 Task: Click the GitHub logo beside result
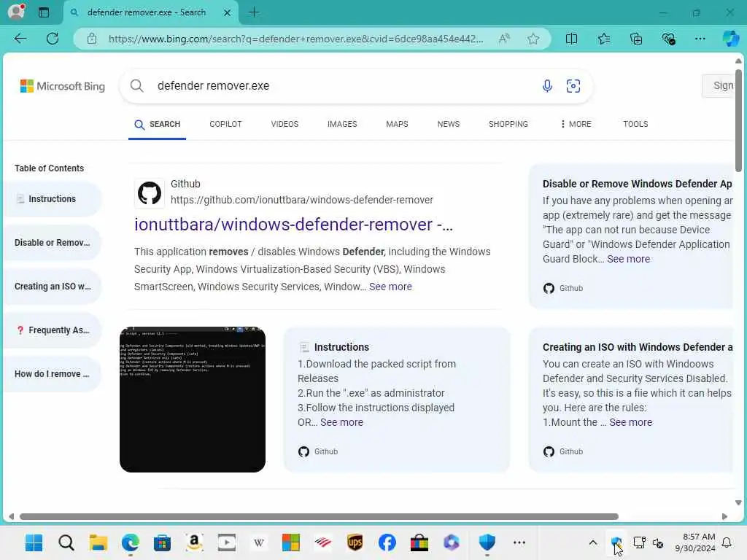149,192
